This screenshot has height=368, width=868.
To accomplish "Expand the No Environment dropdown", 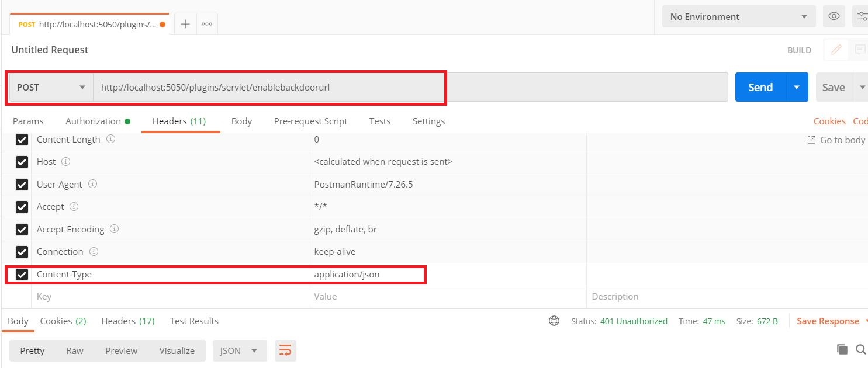I will pos(739,16).
